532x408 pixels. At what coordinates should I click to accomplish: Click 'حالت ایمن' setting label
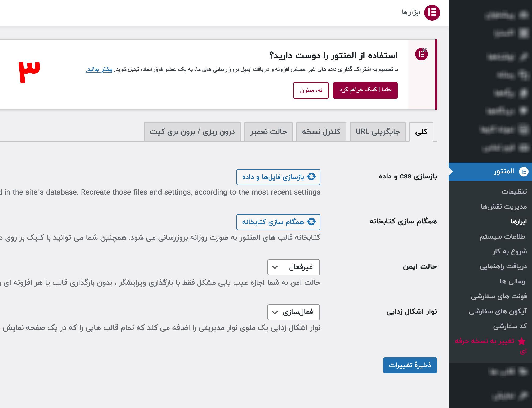[420, 266]
